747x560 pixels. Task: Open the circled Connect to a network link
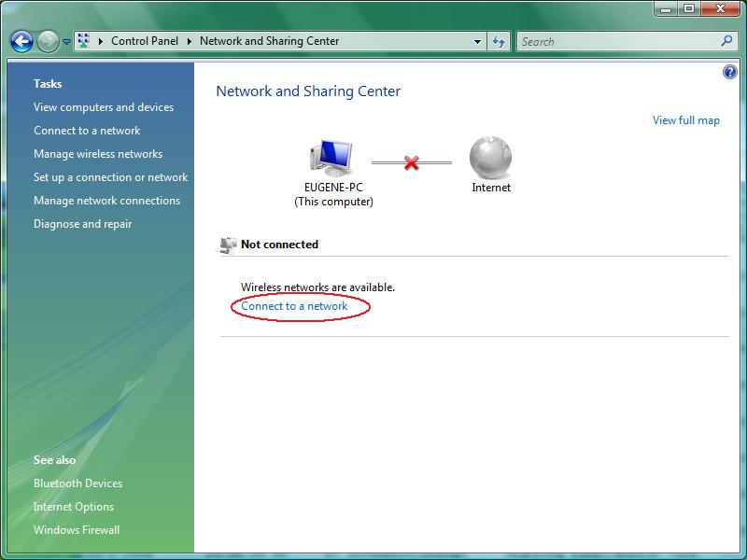(x=293, y=305)
